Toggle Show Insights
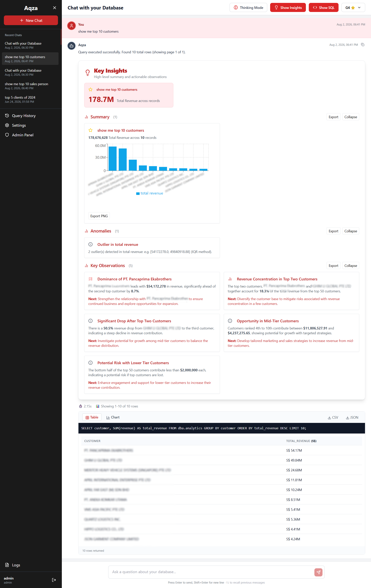 (x=288, y=8)
